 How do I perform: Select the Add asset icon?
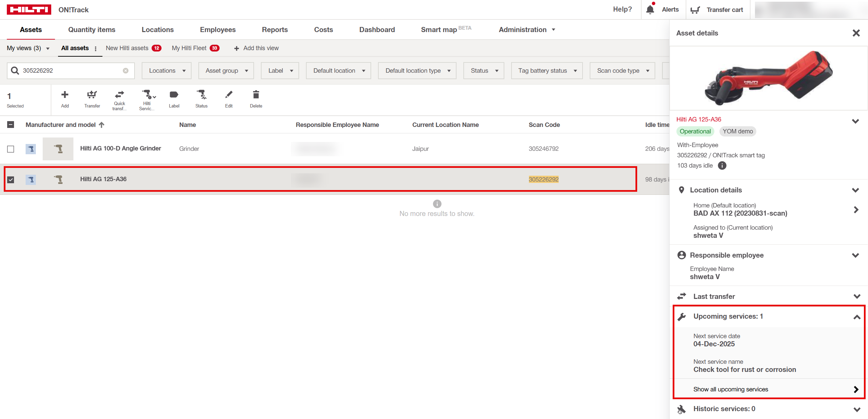[65, 95]
